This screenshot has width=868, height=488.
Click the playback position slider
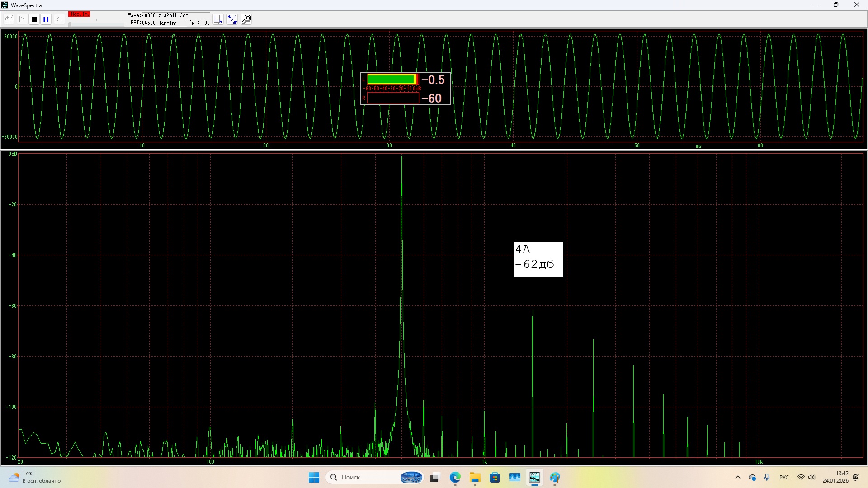(x=96, y=24)
